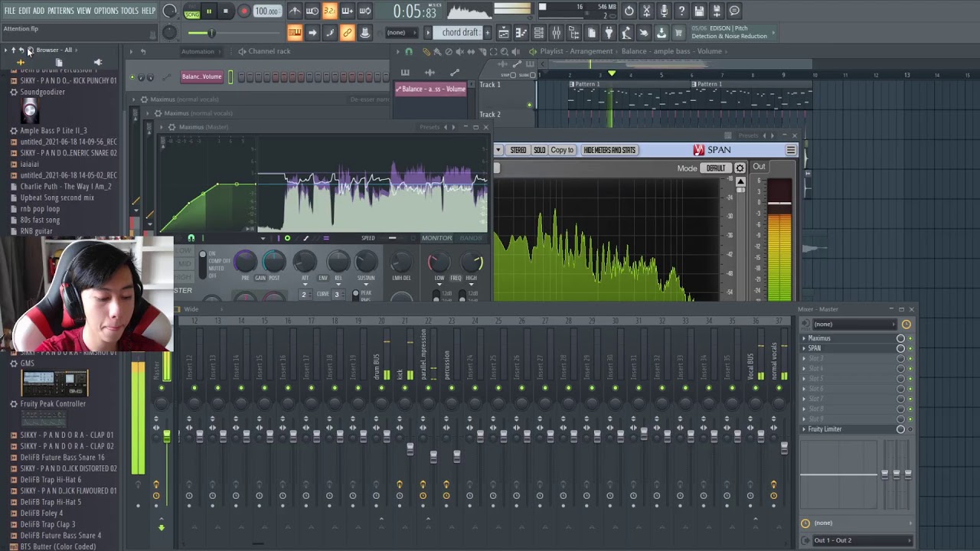This screenshot has height=551, width=980.
Task: Open the FILE menu
Action: [10, 11]
